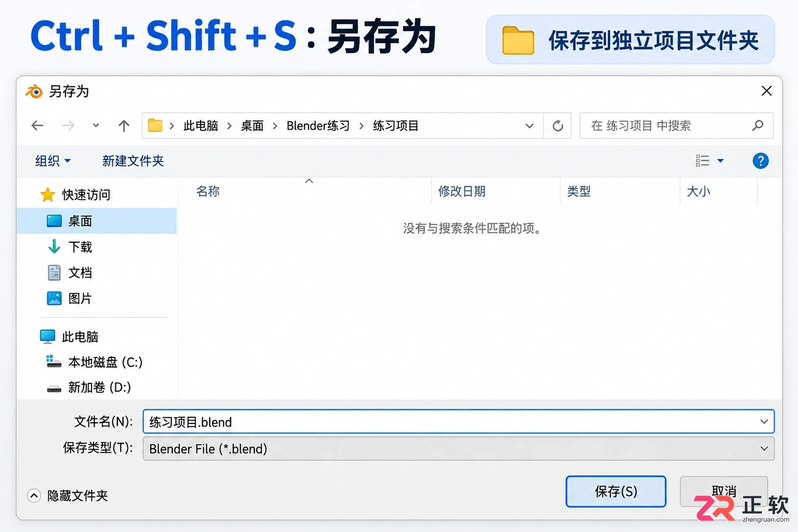Viewport: 798px width, 532px height.
Task: Select 桌面 in the navigation pane
Action: (x=97, y=221)
